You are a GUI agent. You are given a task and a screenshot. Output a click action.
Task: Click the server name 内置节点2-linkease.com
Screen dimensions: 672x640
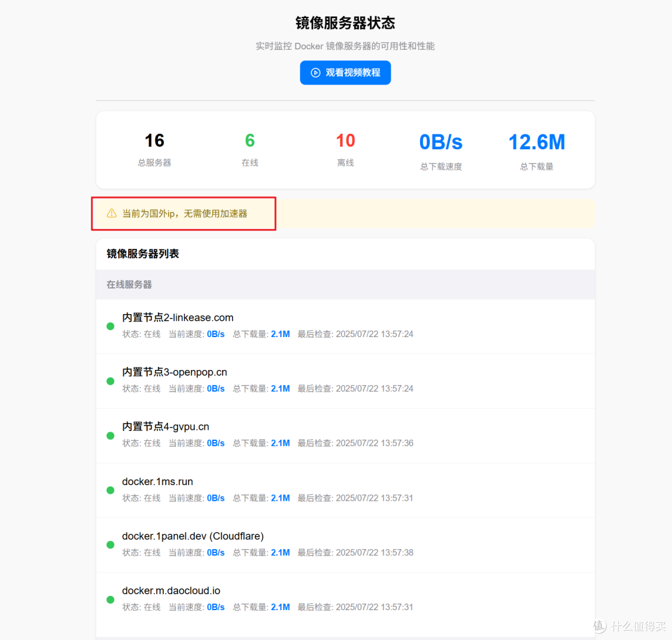(178, 317)
